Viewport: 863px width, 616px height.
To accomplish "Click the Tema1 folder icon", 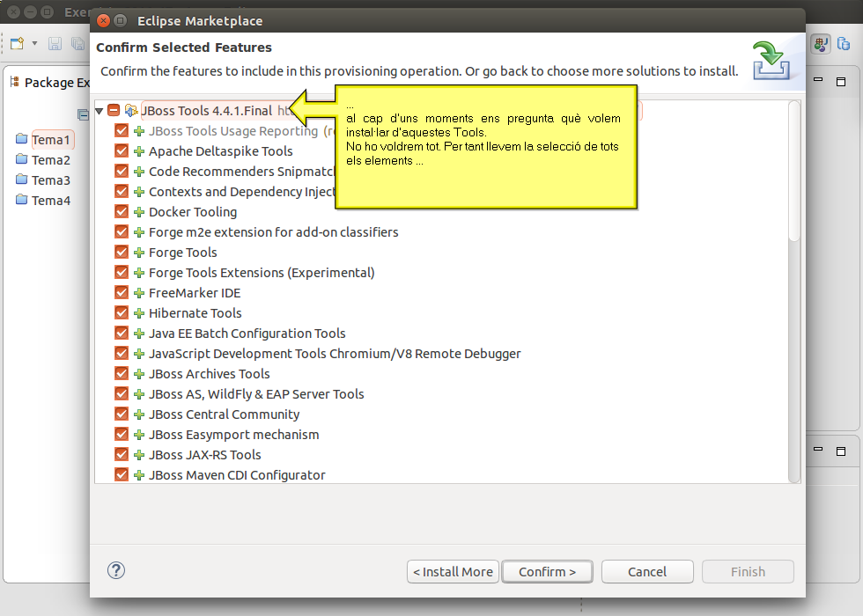I will 21,138.
